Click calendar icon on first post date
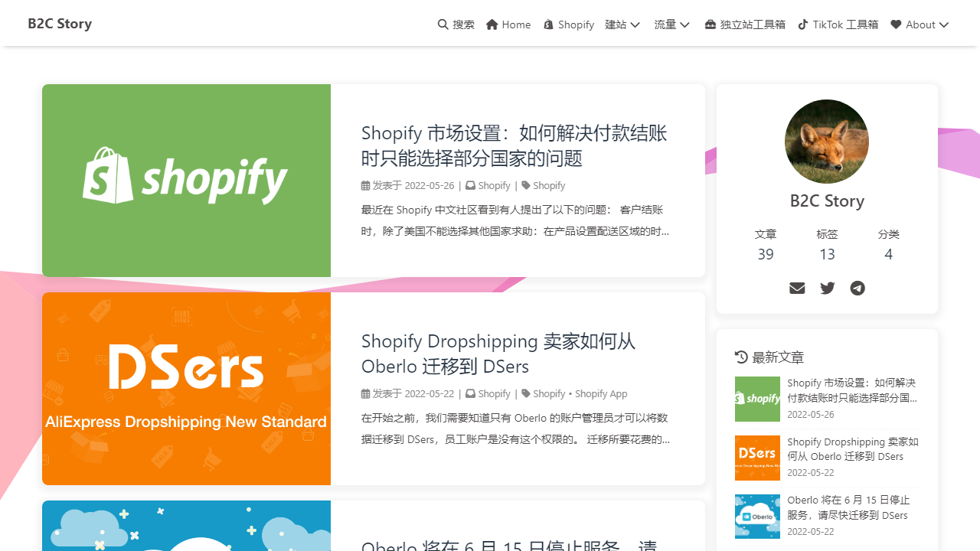980x551 pixels. (365, 185)
